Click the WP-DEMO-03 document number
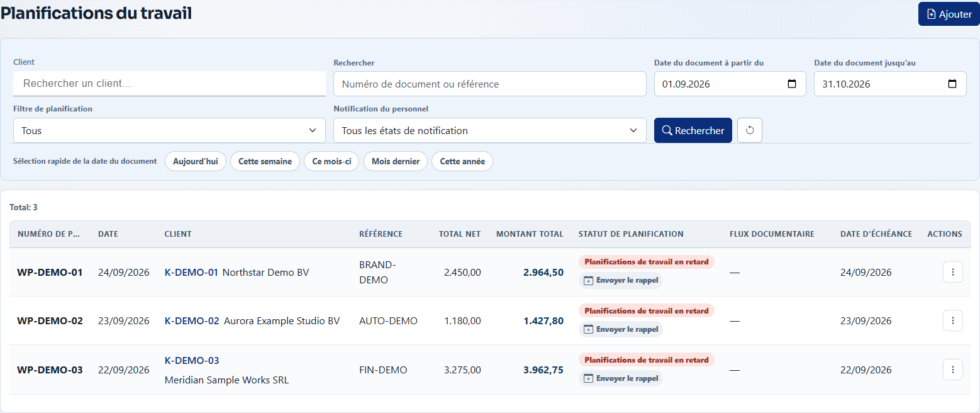Screen dimensions: 980x413 click(x=50, y=370)
